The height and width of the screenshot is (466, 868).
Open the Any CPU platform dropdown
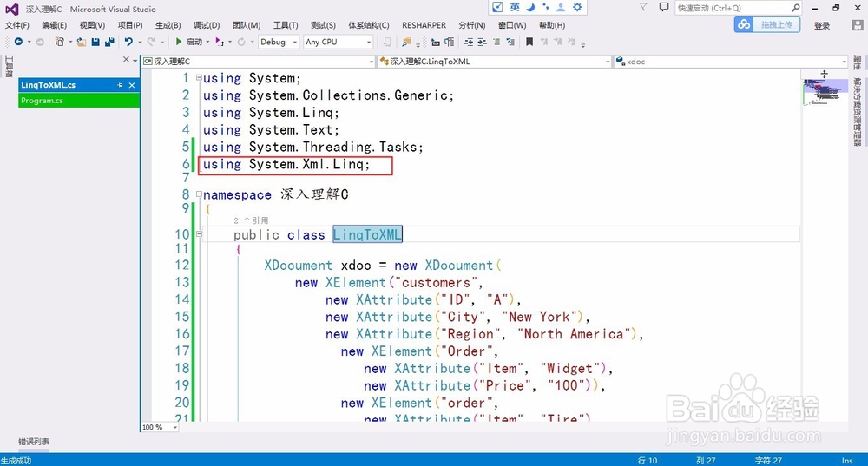pos(338,42)
